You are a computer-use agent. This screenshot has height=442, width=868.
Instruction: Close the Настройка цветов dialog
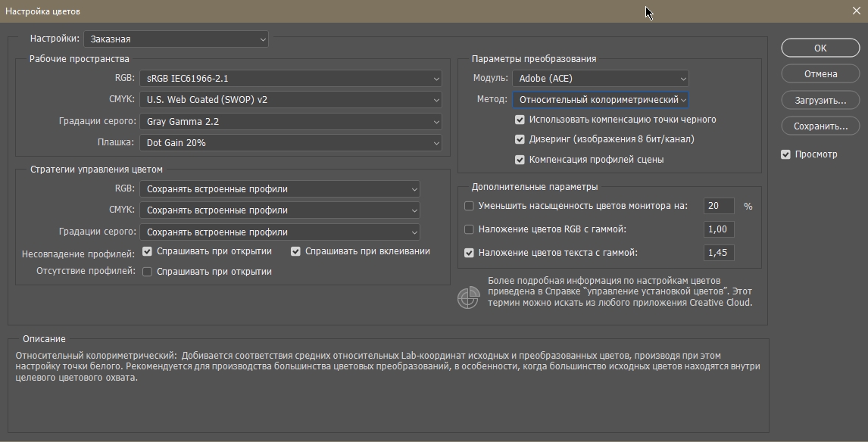855,11
